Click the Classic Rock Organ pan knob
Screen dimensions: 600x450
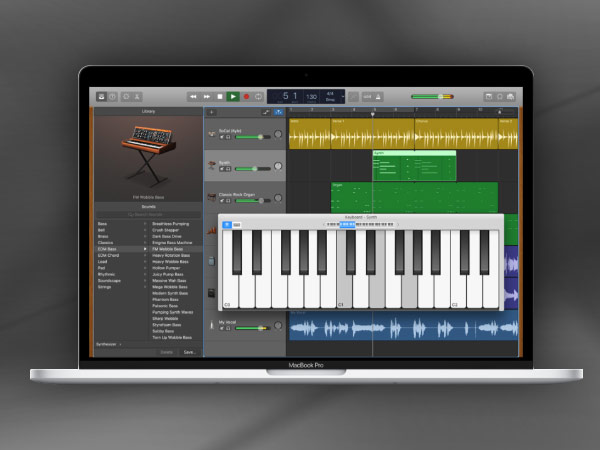[278, 198]
